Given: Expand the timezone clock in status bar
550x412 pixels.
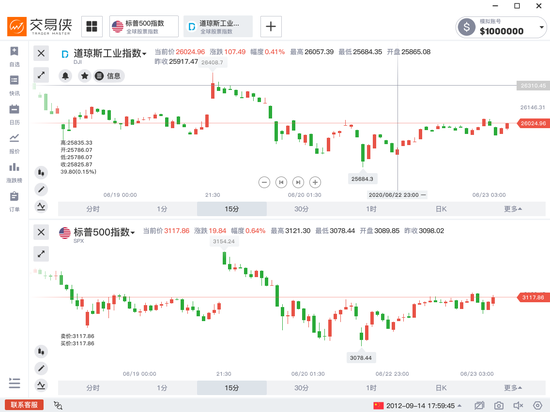Looking at the screenshot, I should pos(418,406).
